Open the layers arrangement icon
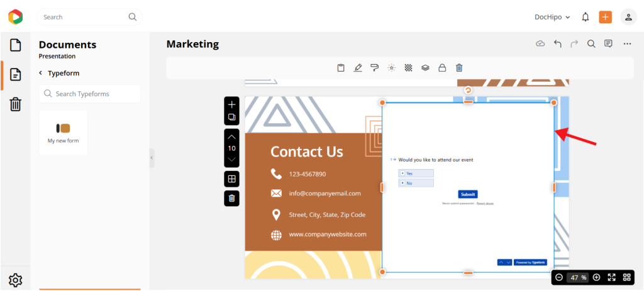This screenshot has width=644, height=291. pyautogui.click(x=425, y=68)
